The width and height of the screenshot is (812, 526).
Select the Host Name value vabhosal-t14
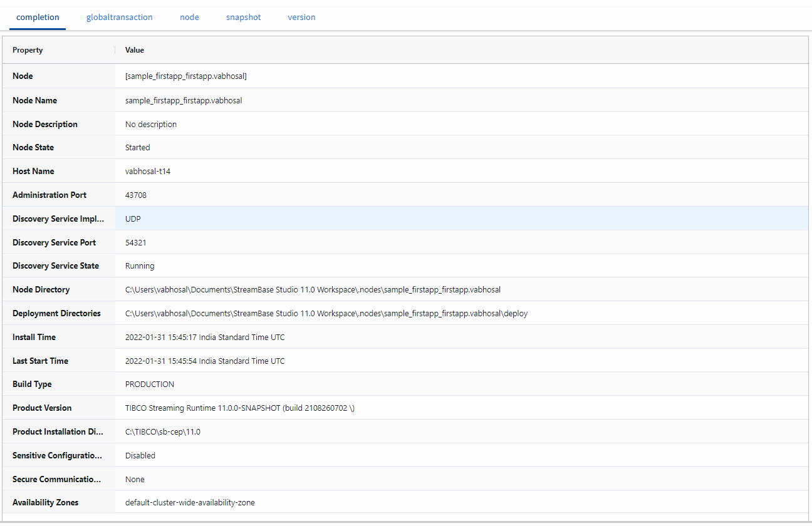point(148,172)
